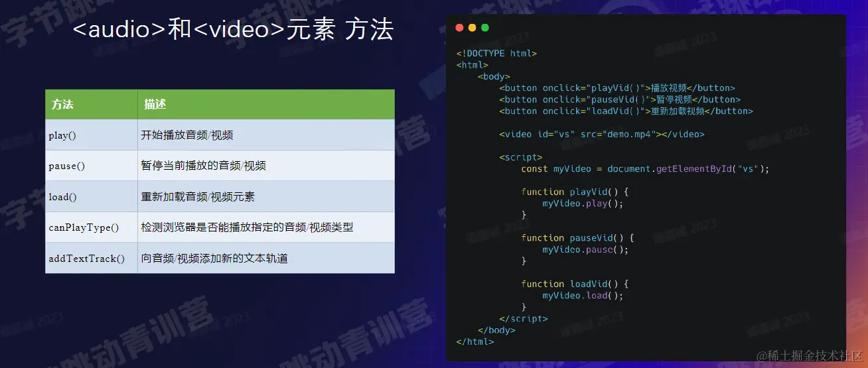
Task: Click the 'const myVideo = document.getElementById' line
Action: pos(645,169)
